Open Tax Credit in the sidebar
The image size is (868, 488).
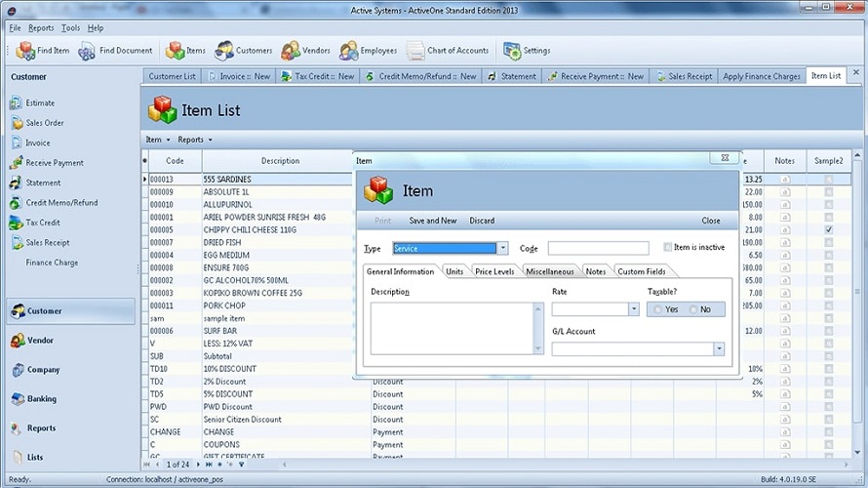point(34,223)
